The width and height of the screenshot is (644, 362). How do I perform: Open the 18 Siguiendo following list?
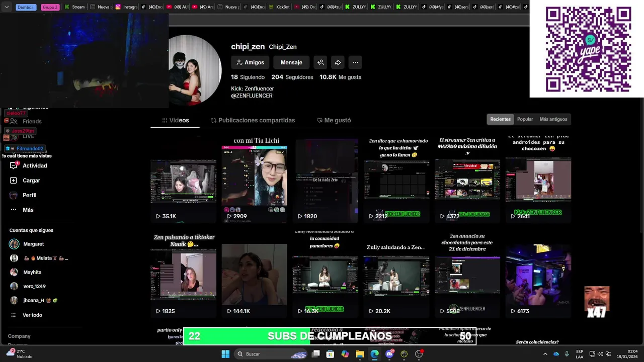[248, 77]
